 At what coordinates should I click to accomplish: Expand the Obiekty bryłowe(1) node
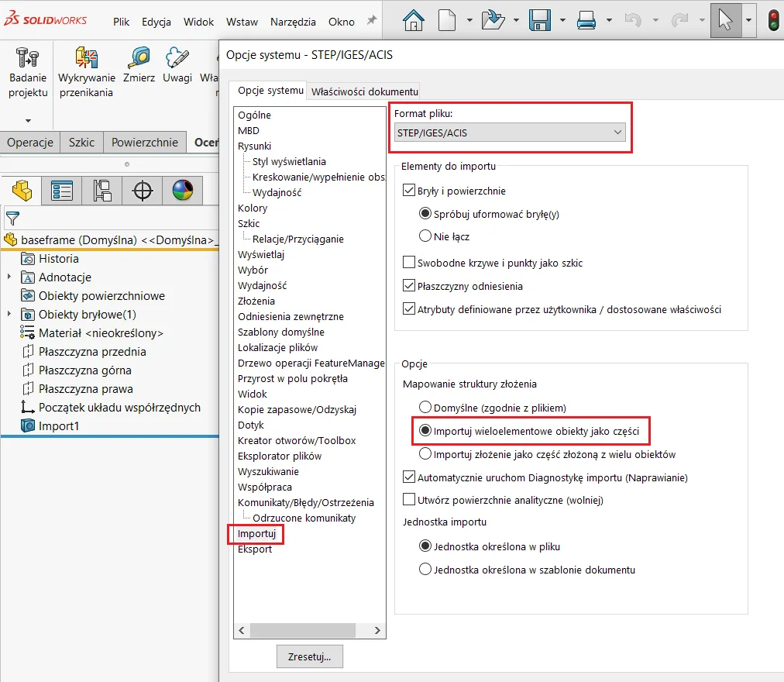(9, 314)
